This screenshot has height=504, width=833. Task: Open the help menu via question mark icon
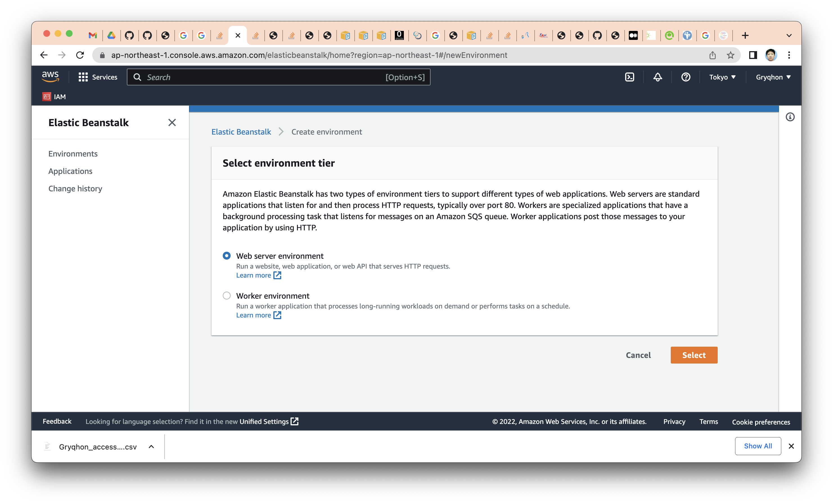(x=686, y=77)
